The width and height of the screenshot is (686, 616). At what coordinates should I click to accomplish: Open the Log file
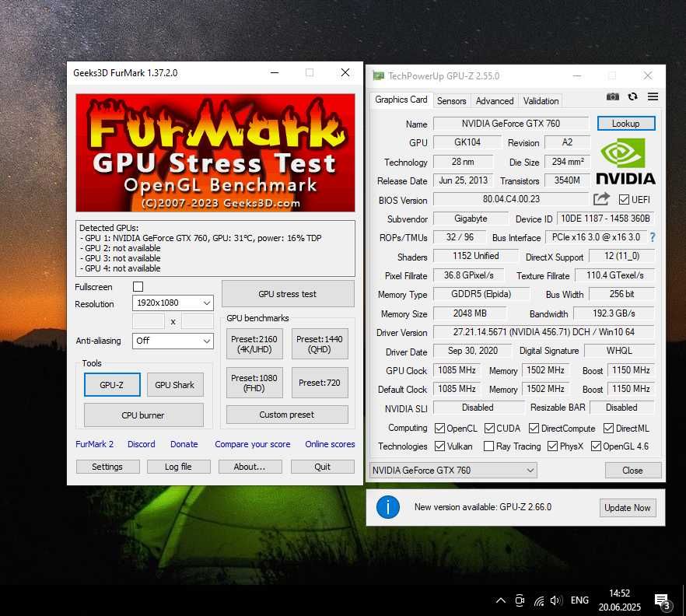click(179, 467)
